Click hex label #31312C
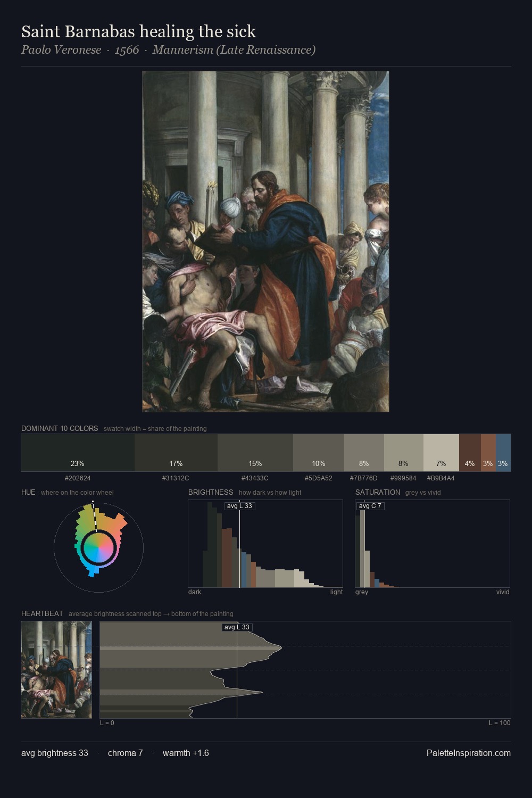Image resolution: width=532 pixels, height=798 pixels. [x=176, y=478]
